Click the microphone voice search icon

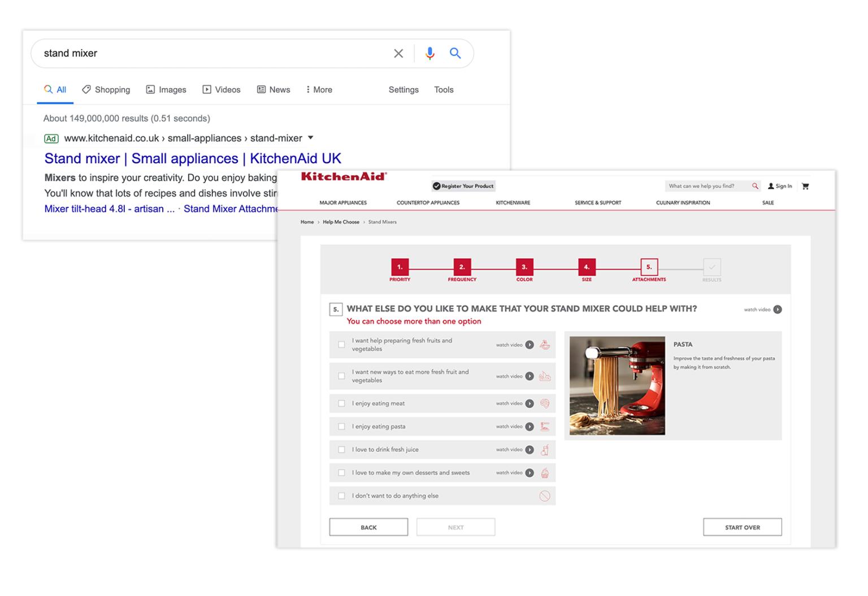(x=429, y=53)
